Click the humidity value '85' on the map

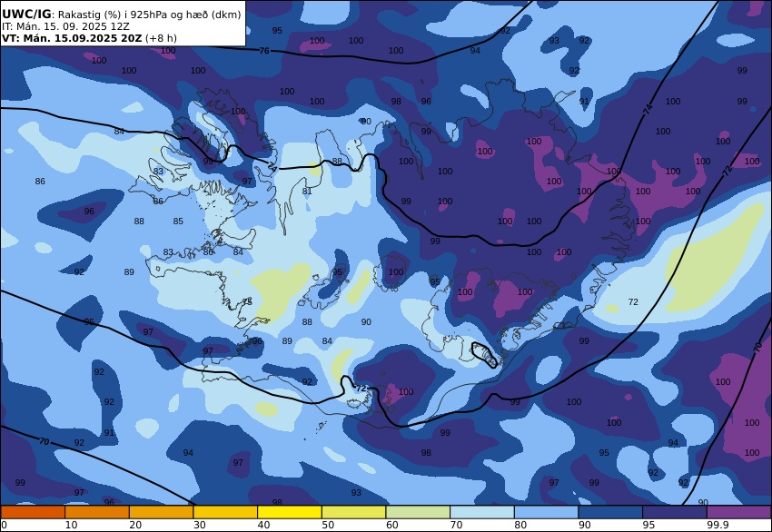(178, 221)
